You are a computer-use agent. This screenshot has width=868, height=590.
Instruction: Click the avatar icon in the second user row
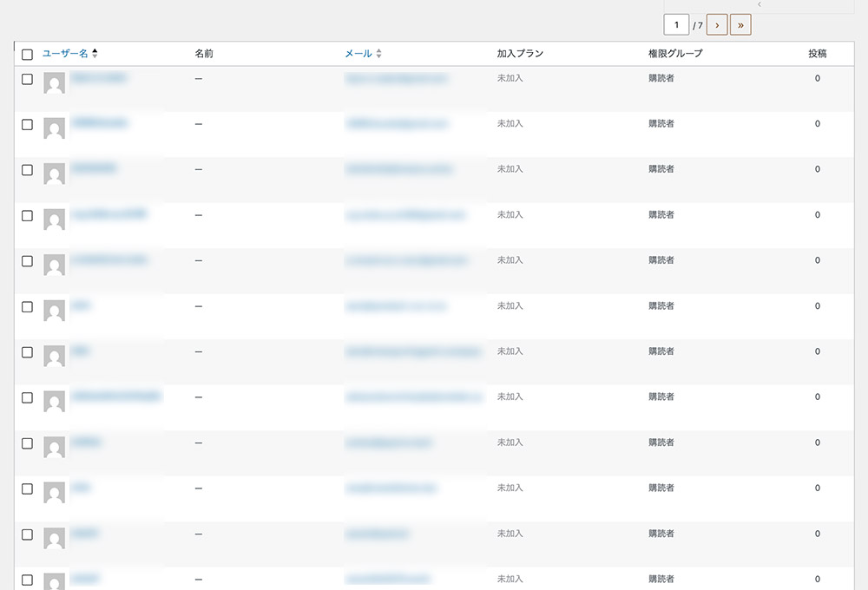(54, 128)
